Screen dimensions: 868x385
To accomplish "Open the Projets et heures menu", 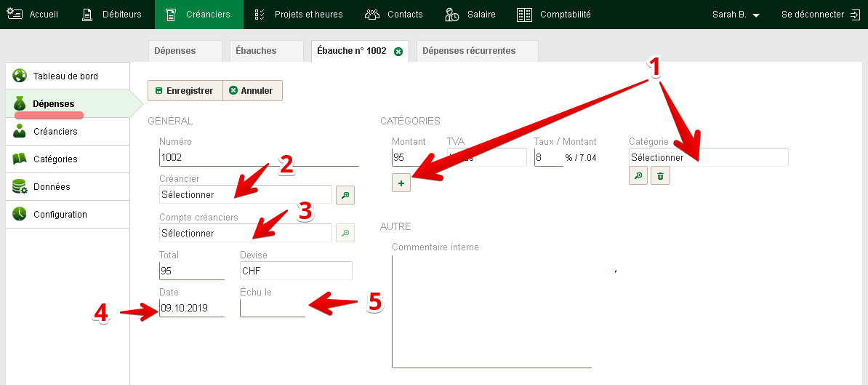I will [x=298, y=15].
